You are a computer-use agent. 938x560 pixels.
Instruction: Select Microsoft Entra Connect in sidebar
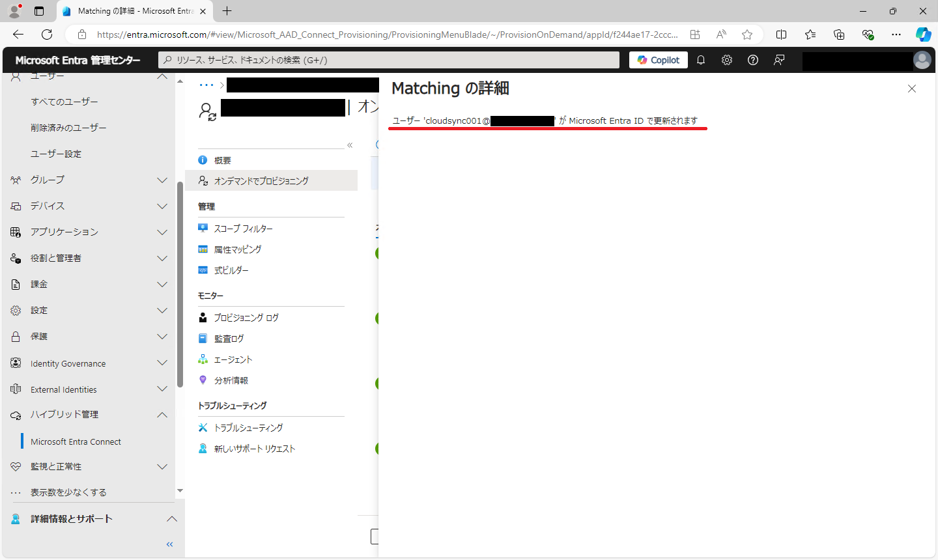pos(76,441)
